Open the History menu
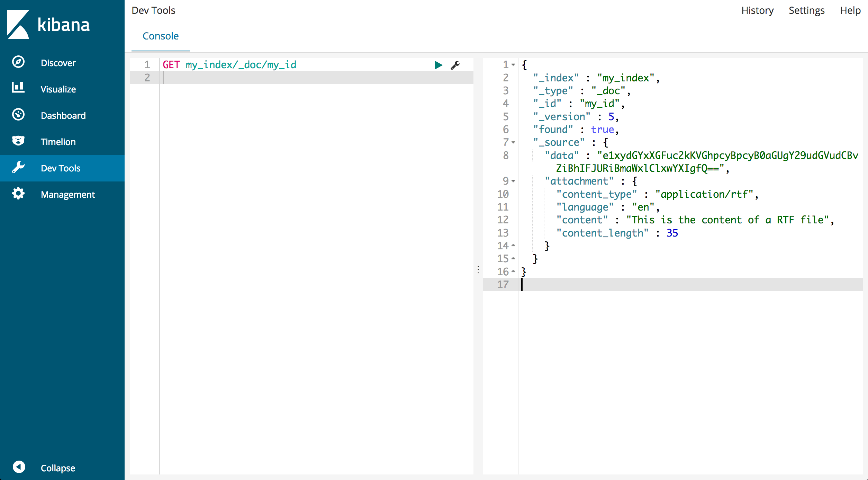 (757, 10)
